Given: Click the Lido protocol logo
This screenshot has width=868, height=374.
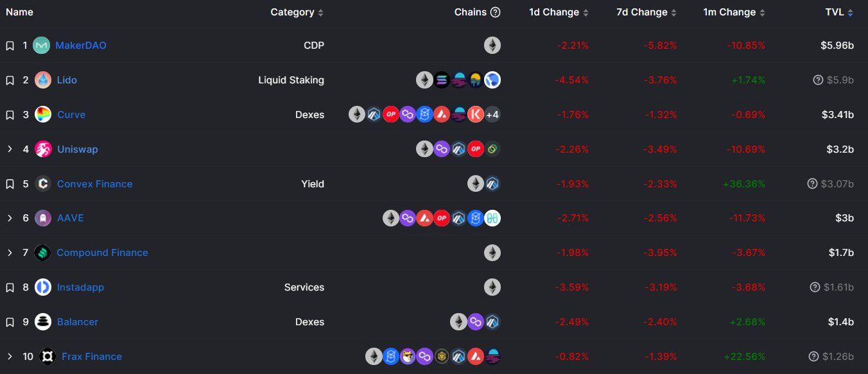Looking at the screenshot, I should [x=43, y=80].
